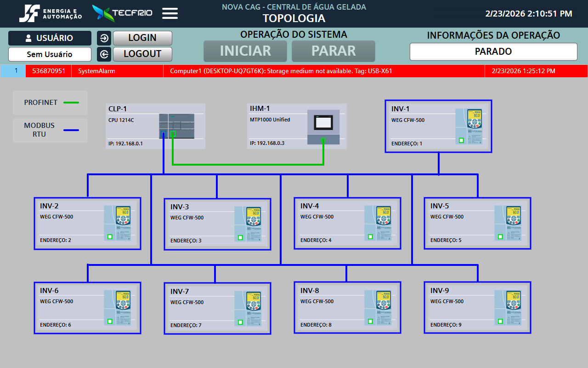
Task: Click INV-5 green status indicator square
Action: click(x=500, y=237)
